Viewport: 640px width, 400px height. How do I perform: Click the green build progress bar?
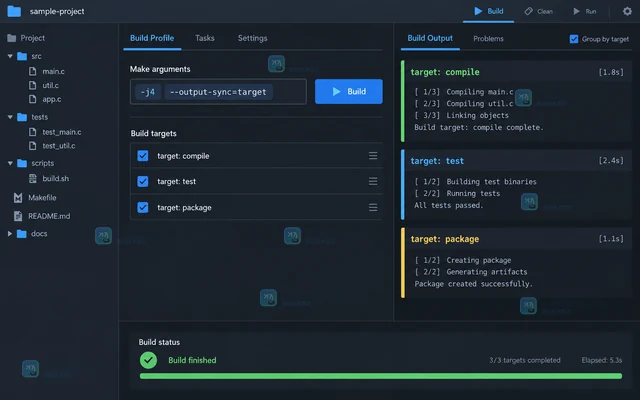(381, 376)
